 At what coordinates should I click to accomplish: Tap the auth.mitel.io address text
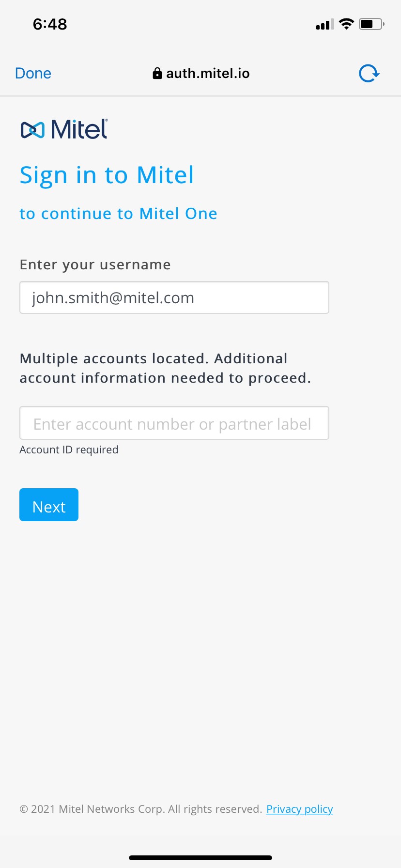208,74
